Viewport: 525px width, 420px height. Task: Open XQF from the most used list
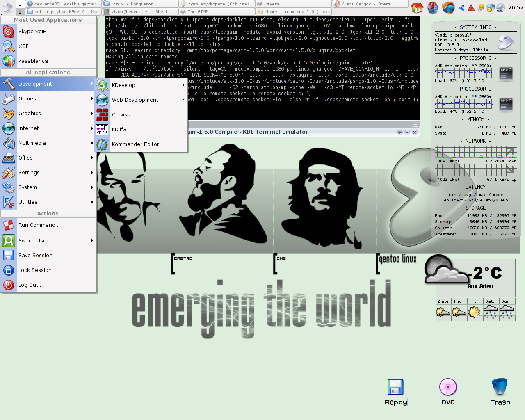click(x=48, y=46)
